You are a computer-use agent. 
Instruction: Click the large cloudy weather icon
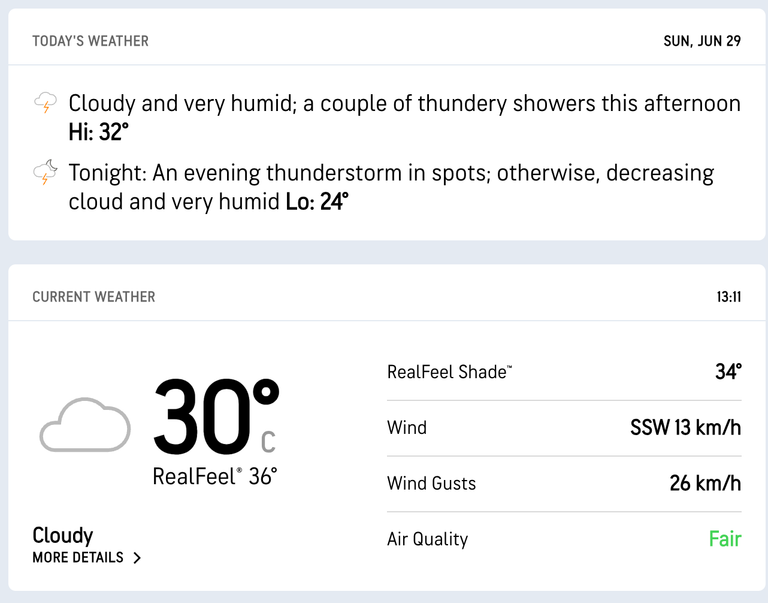point(85,425)
